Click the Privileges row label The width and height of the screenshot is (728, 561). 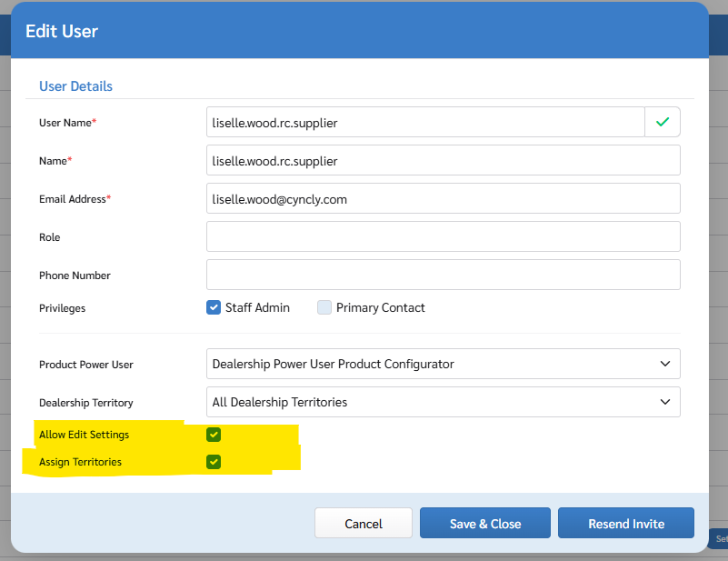[x=62, y=308]
